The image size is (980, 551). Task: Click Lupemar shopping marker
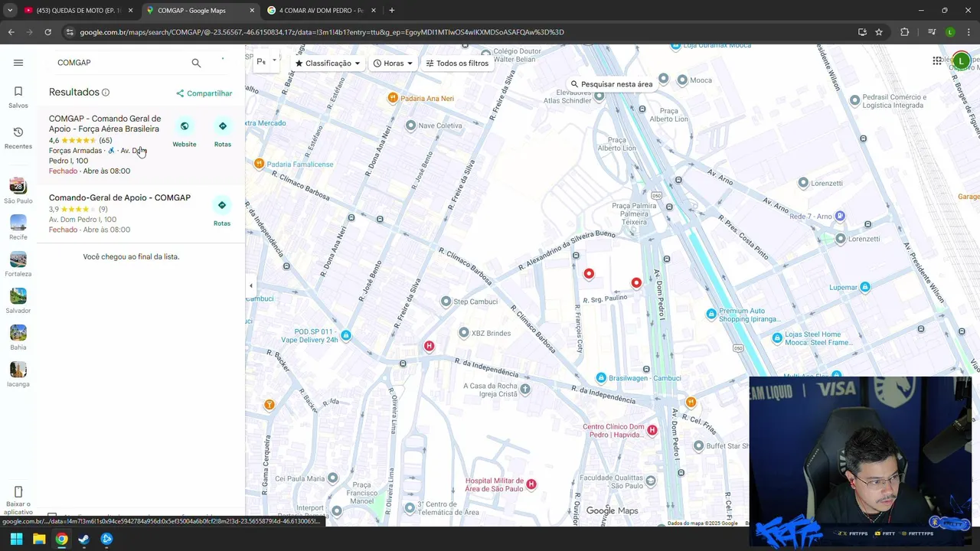click(865, 288)
